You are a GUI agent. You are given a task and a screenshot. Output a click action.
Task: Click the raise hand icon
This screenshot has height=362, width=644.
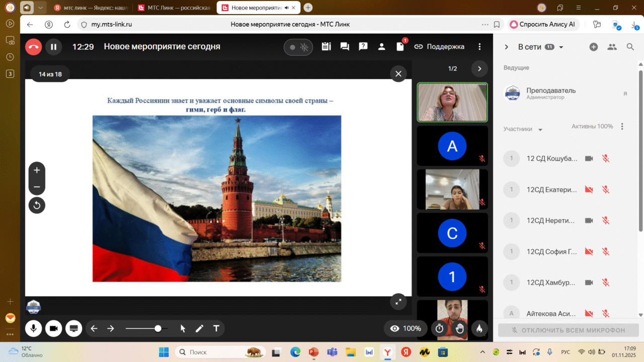coord(459,329)
